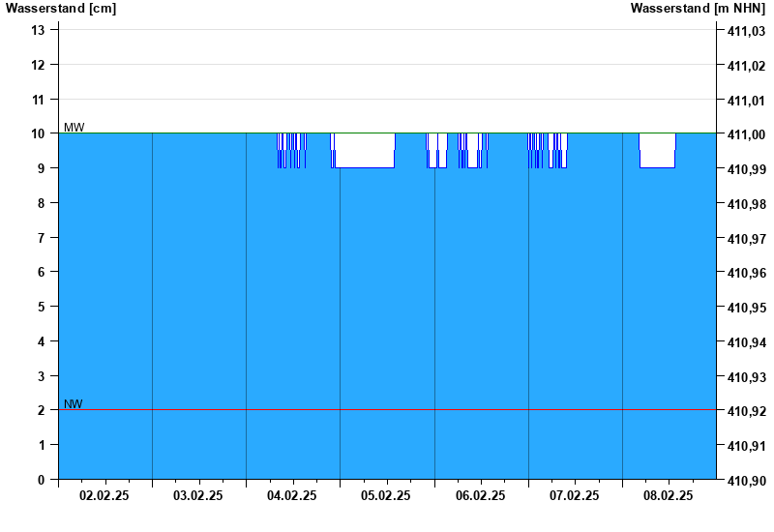Viewport: 774px width, 532px height.
Task: Click the 0 tick on the left cm axis
Action: coord(42,480)
